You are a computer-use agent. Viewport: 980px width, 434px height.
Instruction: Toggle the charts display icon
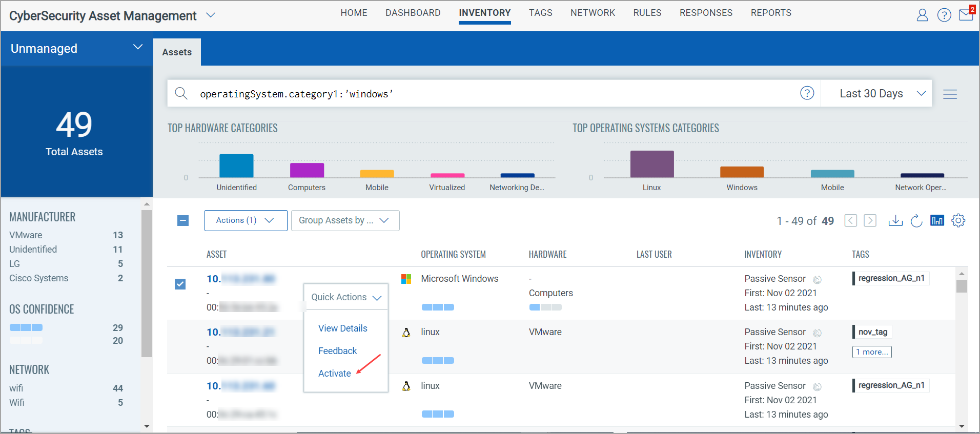(x=937, y=220)
